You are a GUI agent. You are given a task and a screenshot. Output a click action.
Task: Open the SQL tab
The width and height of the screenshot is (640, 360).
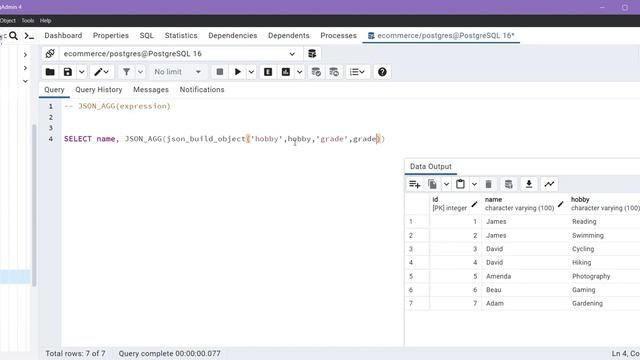coord(147,36)
